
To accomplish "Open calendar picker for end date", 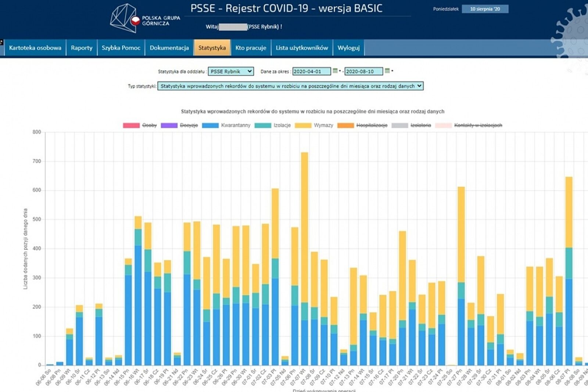I will (387, 71).
